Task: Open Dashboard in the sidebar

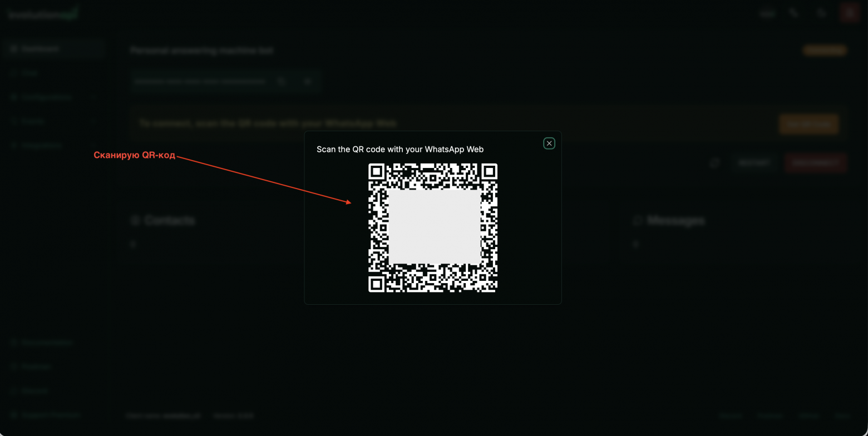Action: point(40,49)
